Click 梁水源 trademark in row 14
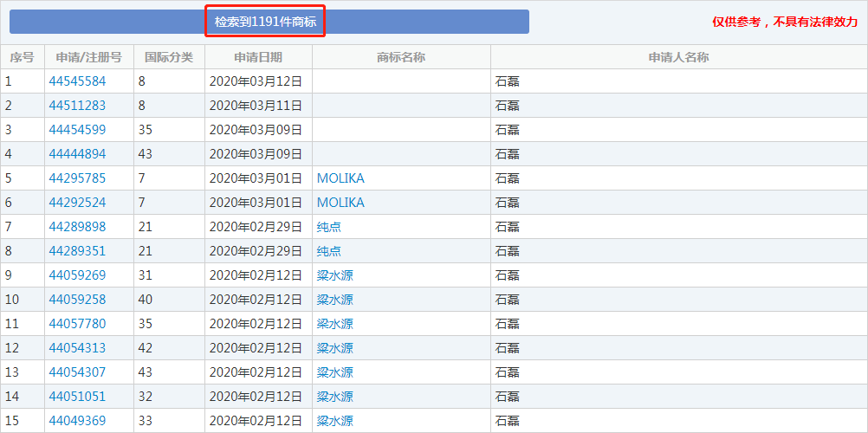 [x=335, y=397]
